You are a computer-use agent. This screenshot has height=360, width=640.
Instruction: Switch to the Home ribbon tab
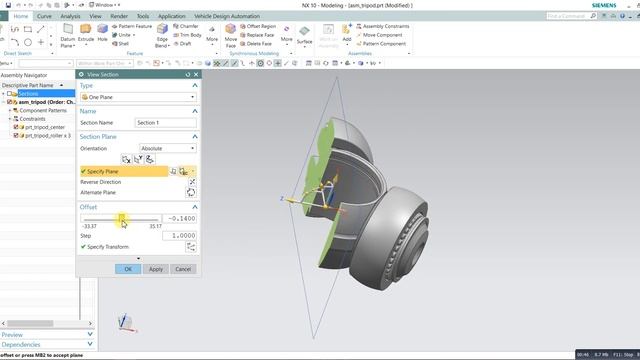[20, 16]
